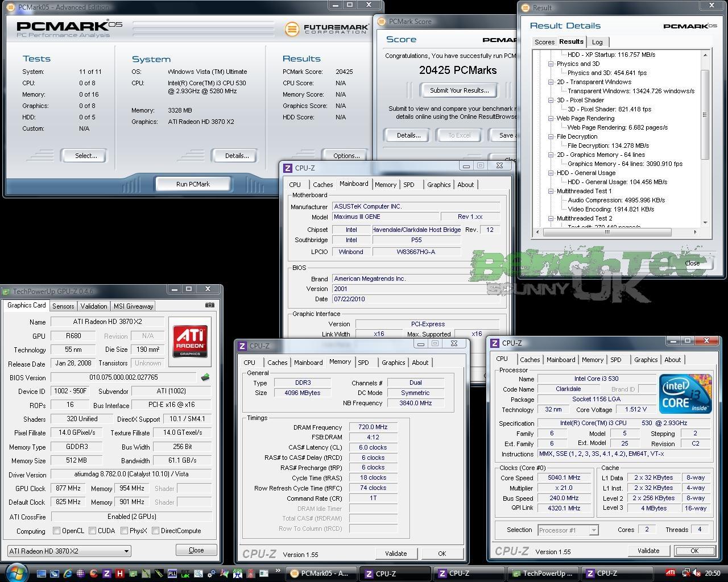Image resolution: width=728 pixels, height=582 pixels.
Task: Switch to Log tab in Result window
Action: 597,42
